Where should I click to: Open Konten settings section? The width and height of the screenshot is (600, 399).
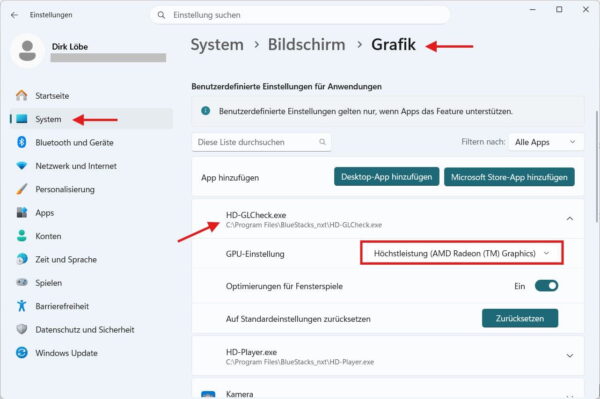91,236
